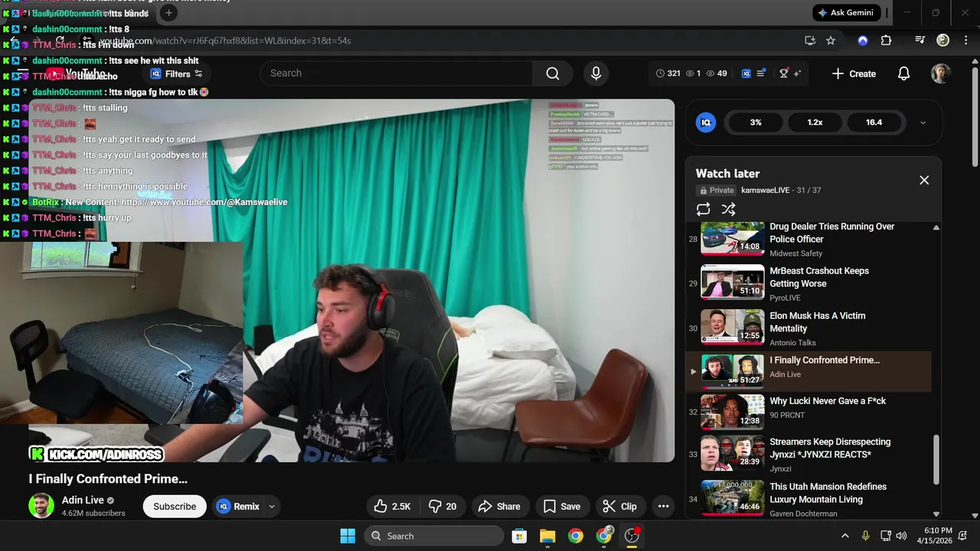The height and width of the screenshot is (551, 980).
Task: Click the 1.2x vidIQ stat pill
Action: [x=815, y=122]
